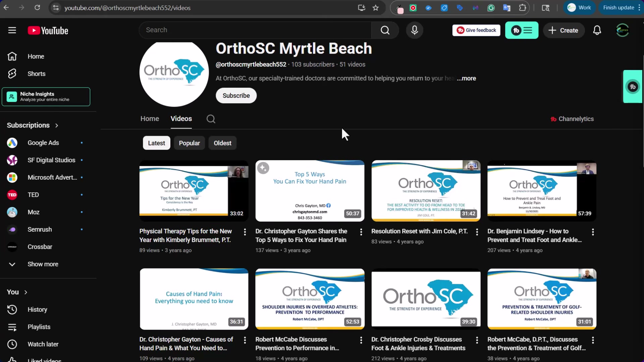Image resolution: width=644 pixels, height=362 pixels.
Task: Bookmark this page with the star icon
Action: 376,8
